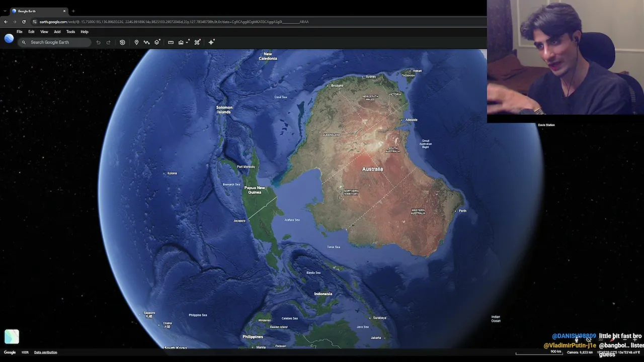Click the Northern Territory label

[x=351, y=192]
